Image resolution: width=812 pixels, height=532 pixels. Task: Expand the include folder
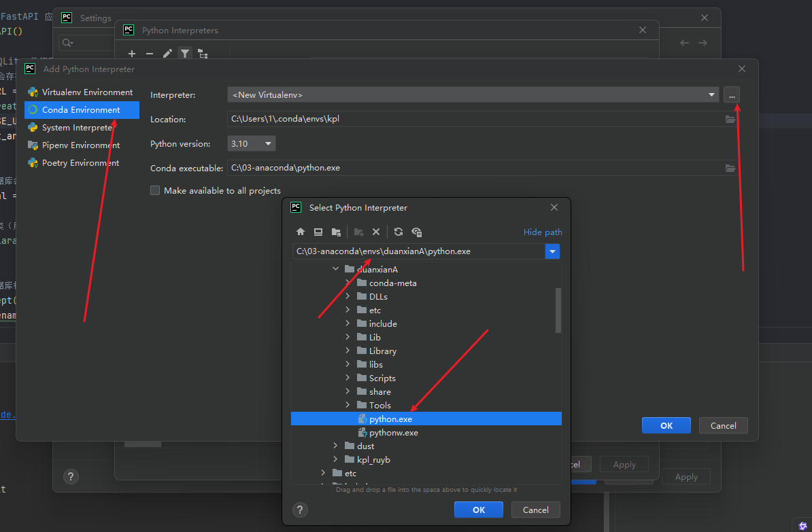tap(348, 323)
